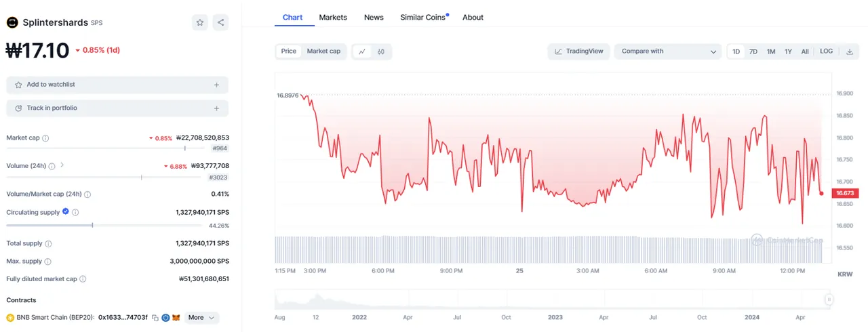
Task: Open the Similar Coins tab
Action: tap(423, 18)
